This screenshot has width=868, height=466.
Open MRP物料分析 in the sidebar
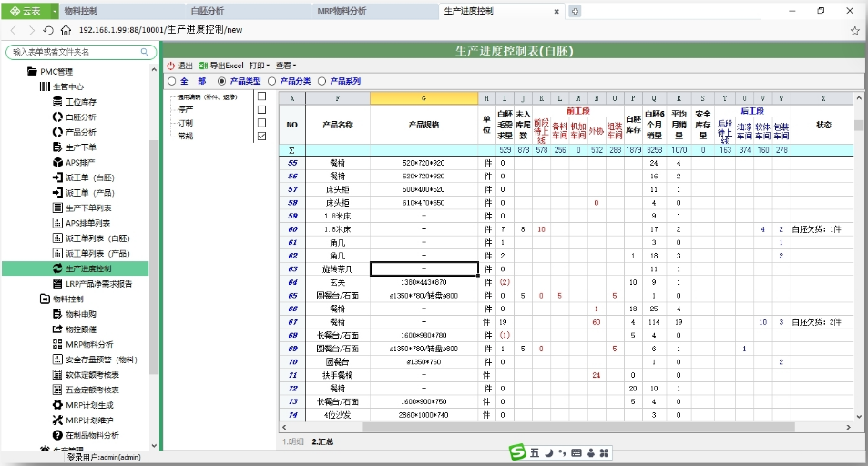coord(89,344)
